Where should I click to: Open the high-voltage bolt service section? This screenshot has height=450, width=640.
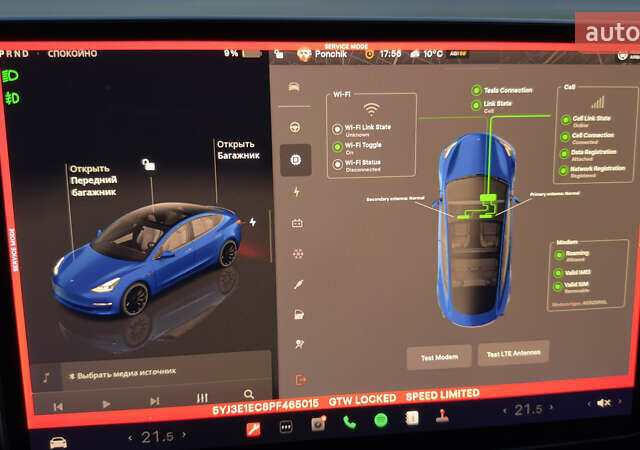coord(297,192)
